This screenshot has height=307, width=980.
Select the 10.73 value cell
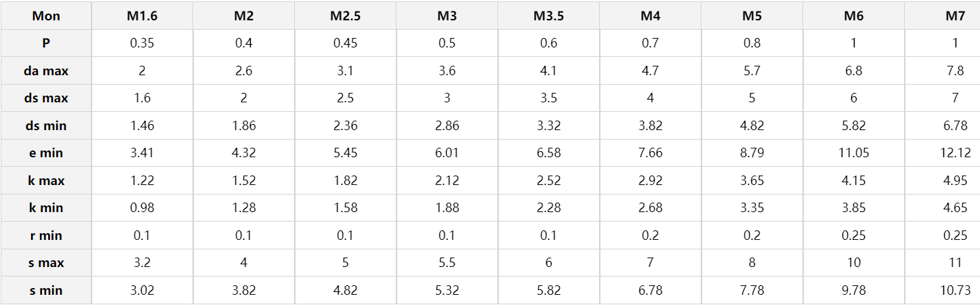(955, 290)
